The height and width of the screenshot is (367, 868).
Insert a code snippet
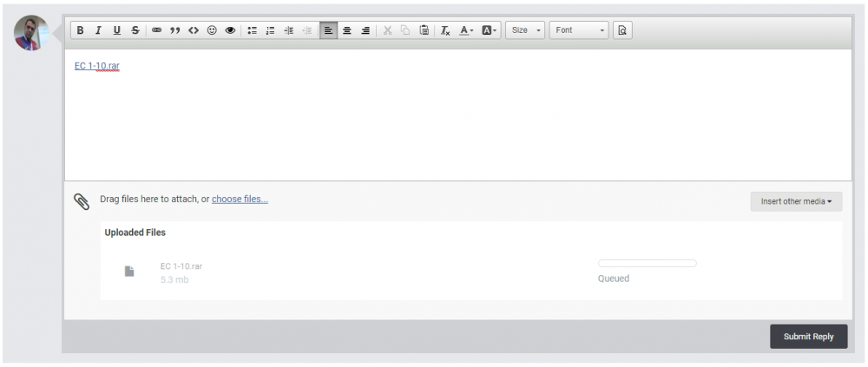pyautogui.click(x=194, y=30)
